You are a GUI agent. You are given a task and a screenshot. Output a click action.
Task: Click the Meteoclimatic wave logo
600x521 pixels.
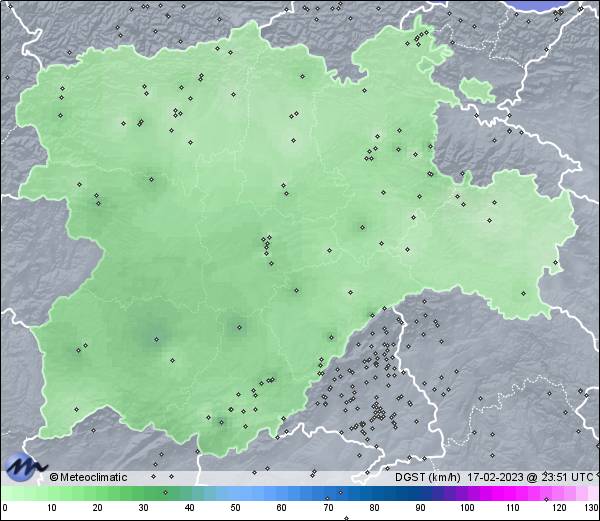pyautogui.click(x=26, y=467)
